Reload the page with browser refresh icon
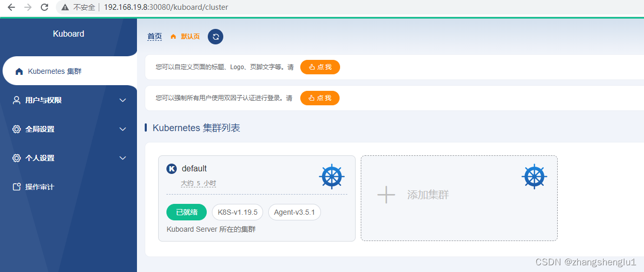This screenshot has width=644, height=272. tap(44, 7)
